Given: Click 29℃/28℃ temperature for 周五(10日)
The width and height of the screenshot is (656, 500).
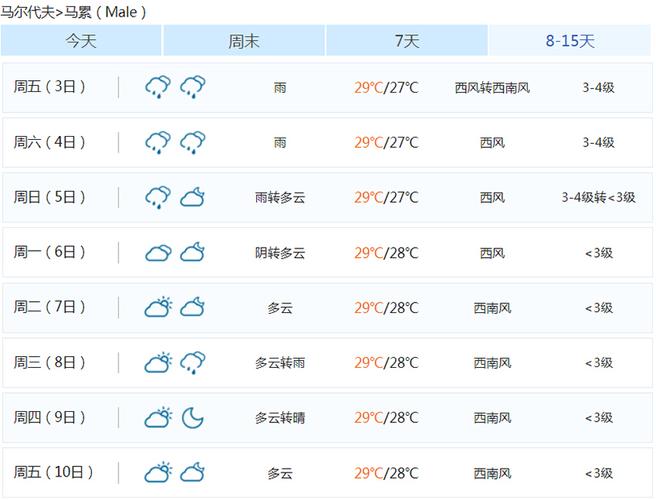Looking at the screenshot, I should tap(386, 473).
